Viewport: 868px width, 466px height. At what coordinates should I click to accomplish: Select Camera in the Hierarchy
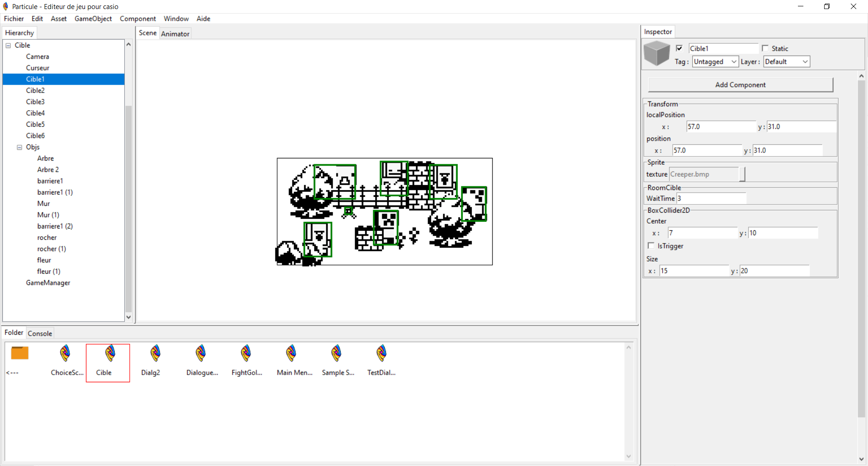[x=38, y=57]
